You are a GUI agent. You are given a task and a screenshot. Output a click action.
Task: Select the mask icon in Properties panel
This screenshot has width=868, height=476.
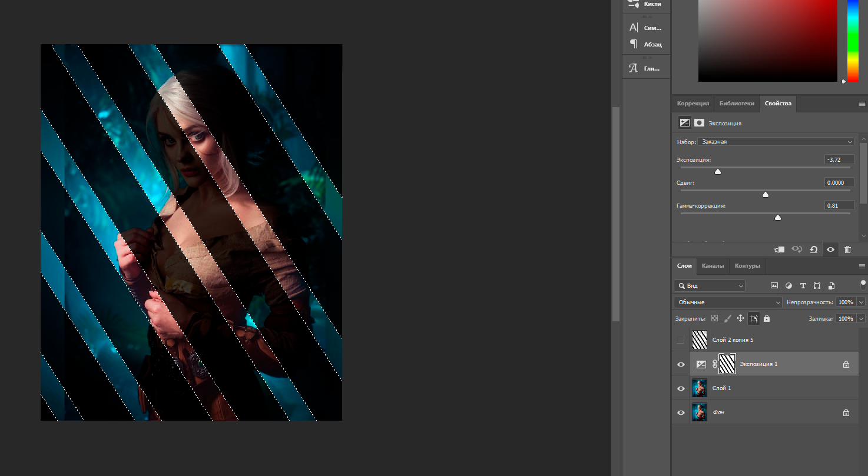pyautogui.click(x=699, y=123)
